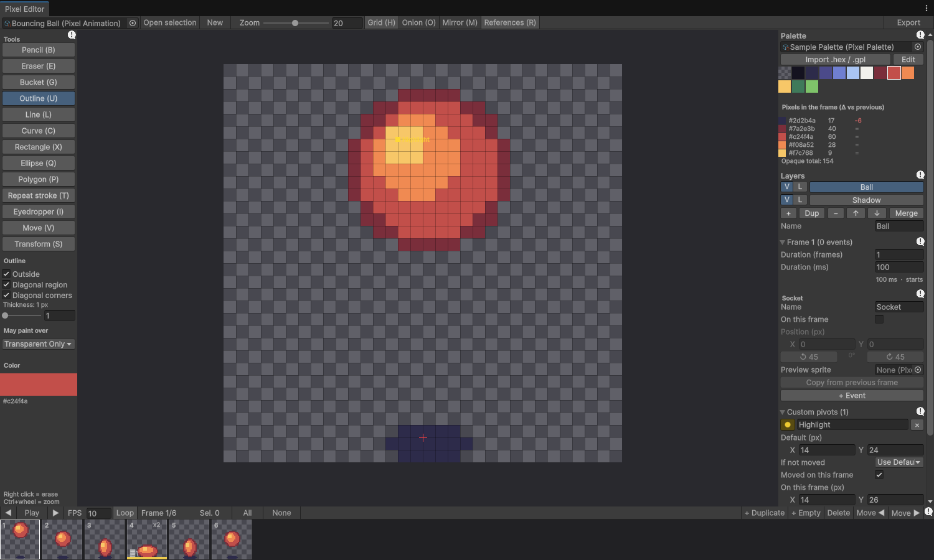Toggle visibility of the Shadow layer
The width and height of the screenshot is (934, 560).
point(787,200)
